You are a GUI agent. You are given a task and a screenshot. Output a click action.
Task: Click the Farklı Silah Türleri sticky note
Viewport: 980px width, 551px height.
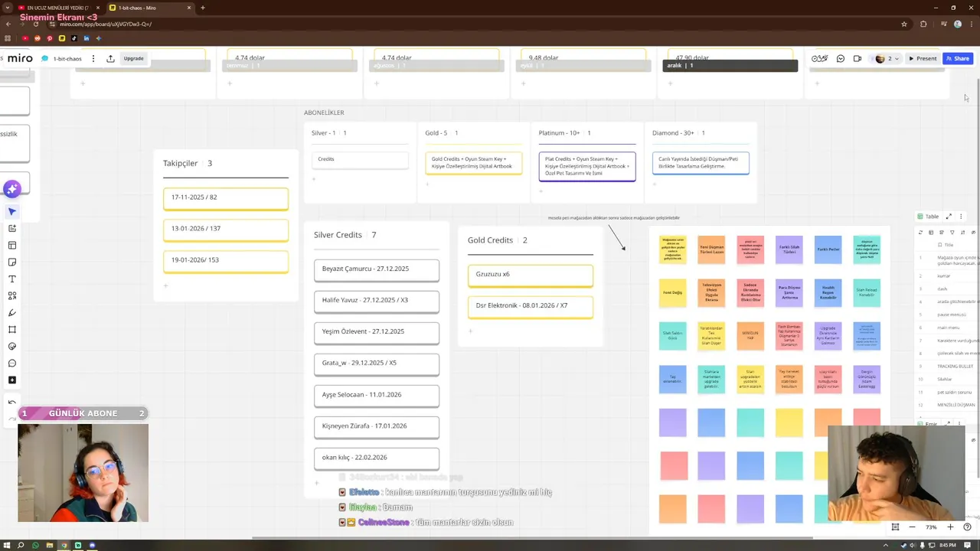click(789, 249)
